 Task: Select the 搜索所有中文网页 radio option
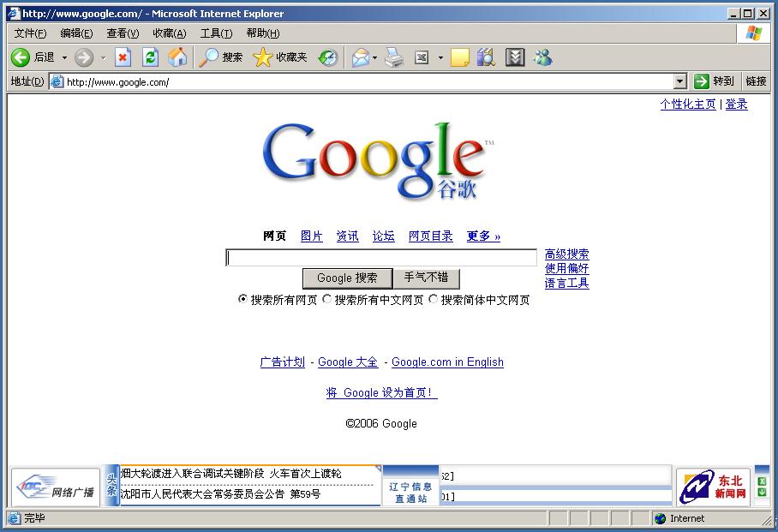(327, 299)
